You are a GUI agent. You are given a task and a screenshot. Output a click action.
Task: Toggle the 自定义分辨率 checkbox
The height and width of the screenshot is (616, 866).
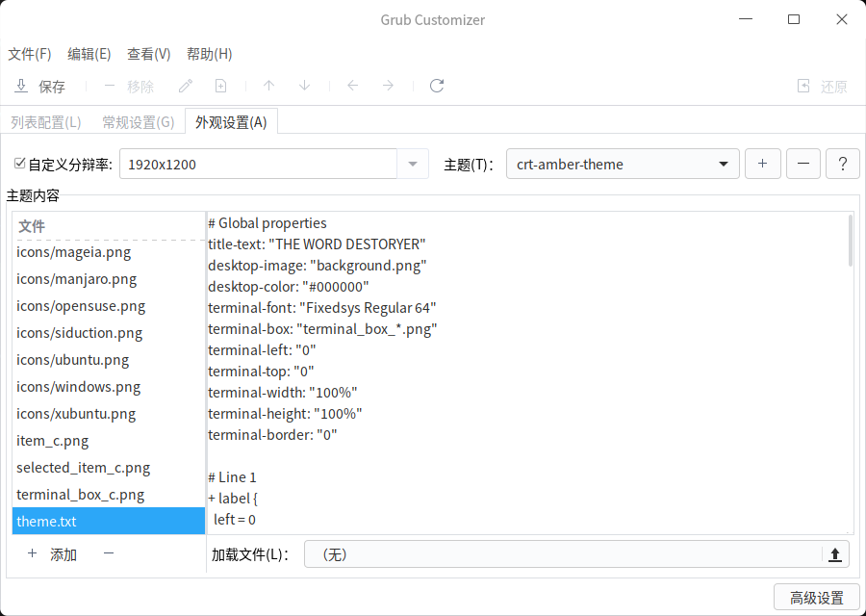tap(20, 164)
